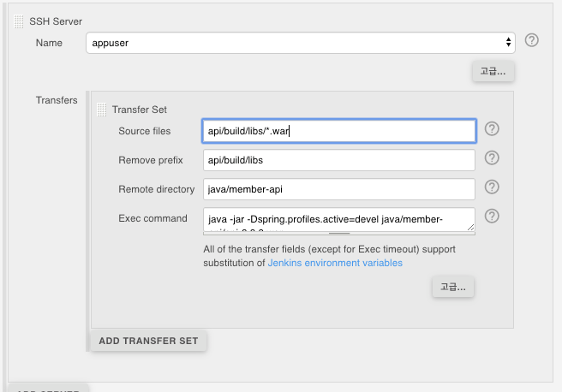Open help for Remove prefix field
Screen dimensions: 562x392
[x=492, y=157]
